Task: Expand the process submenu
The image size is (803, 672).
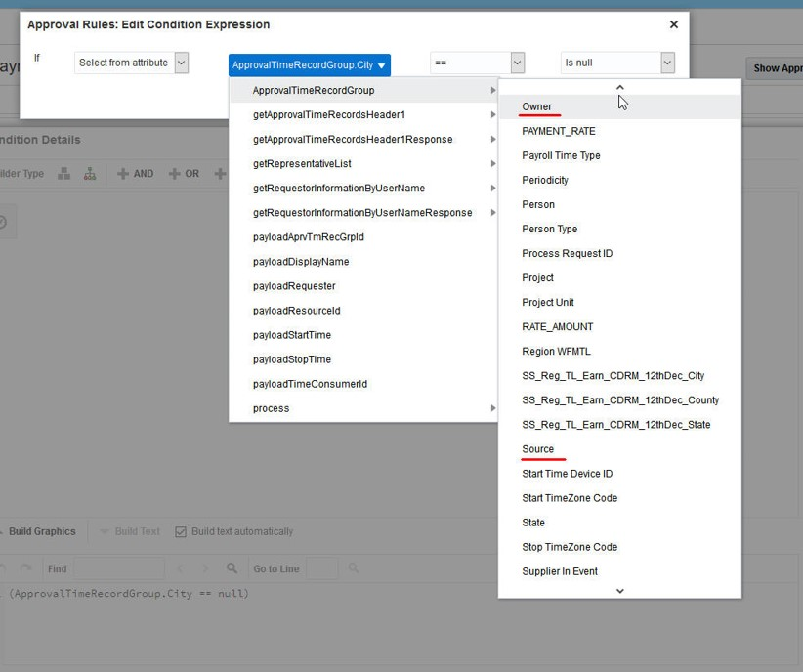Action: tap(363, 408)
